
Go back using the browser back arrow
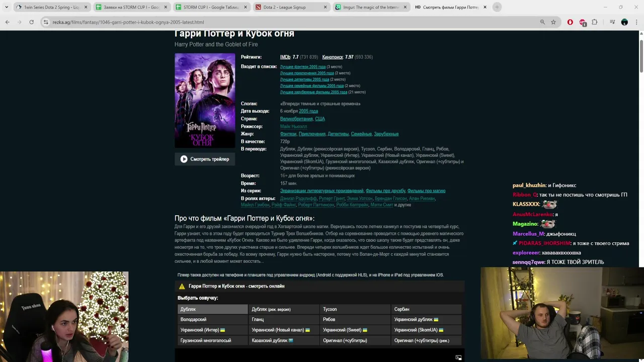[x=7, y=22]
